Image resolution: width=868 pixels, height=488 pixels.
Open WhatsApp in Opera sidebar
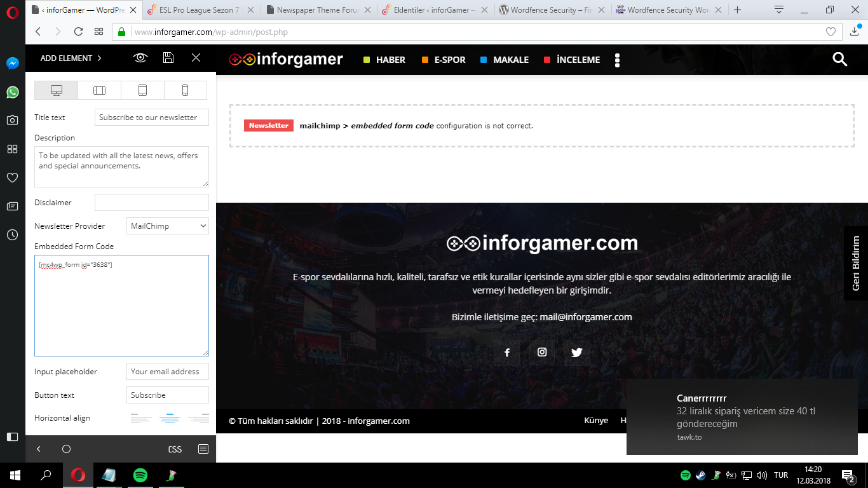(x=12, y=92)
